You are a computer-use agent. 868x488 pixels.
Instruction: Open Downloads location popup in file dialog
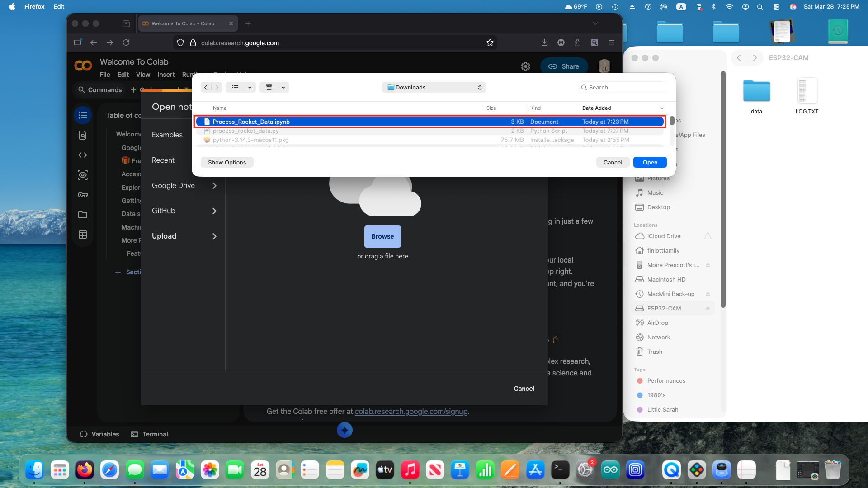(434, 87)
